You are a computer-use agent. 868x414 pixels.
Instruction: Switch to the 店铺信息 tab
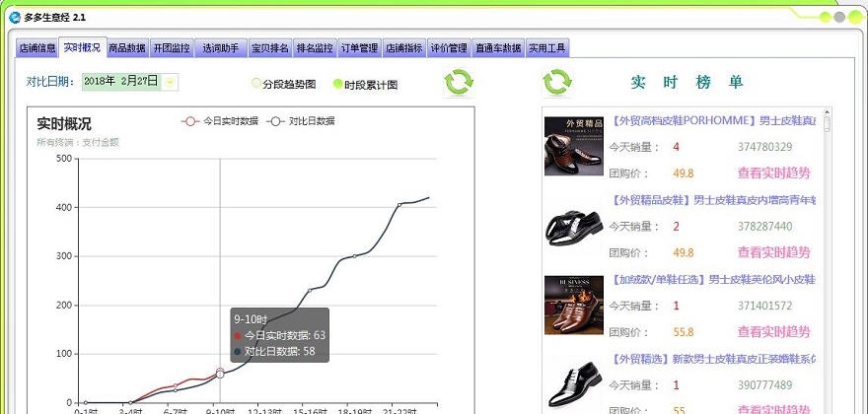click(37, 48)
